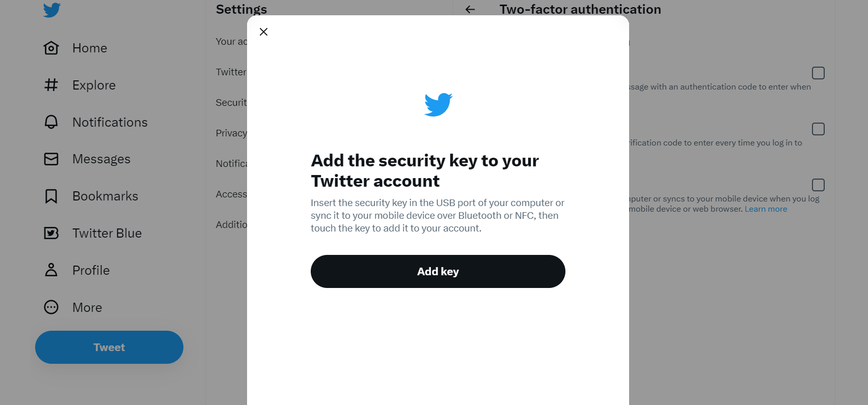Follow the Learn more link
868x405 pixels.
click(x=766, y=209)
